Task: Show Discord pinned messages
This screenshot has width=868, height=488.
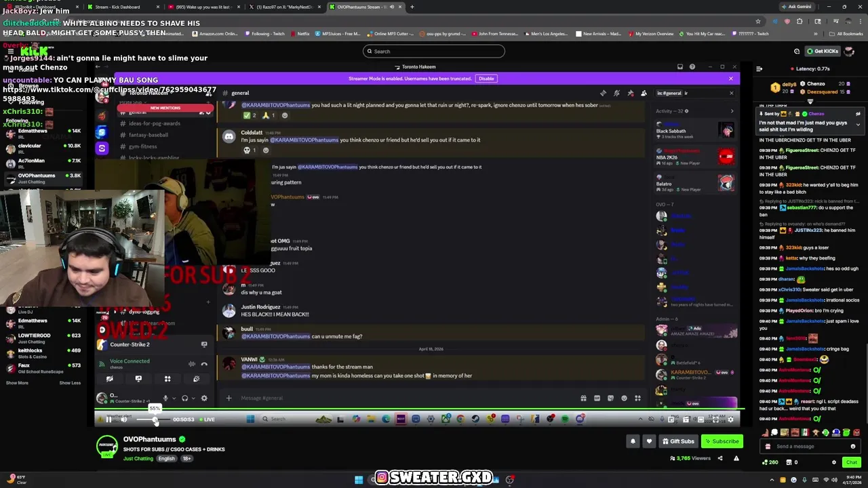Action: tap(630, 93)
